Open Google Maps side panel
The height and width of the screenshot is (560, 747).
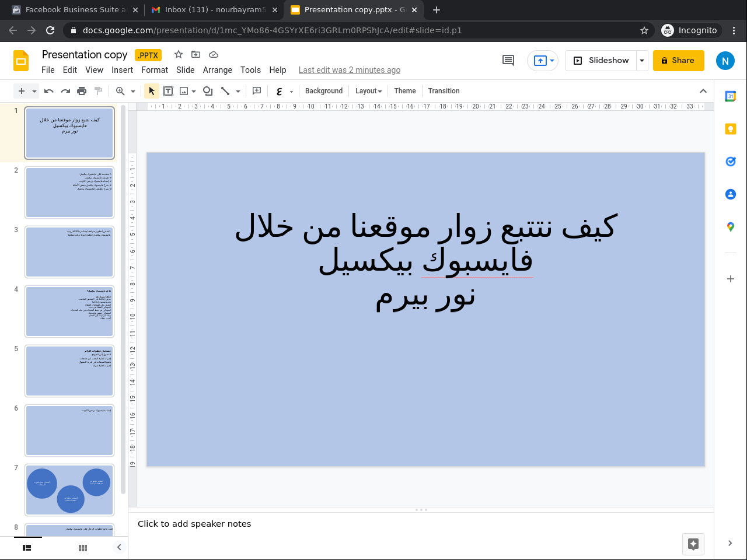(731, 227)
